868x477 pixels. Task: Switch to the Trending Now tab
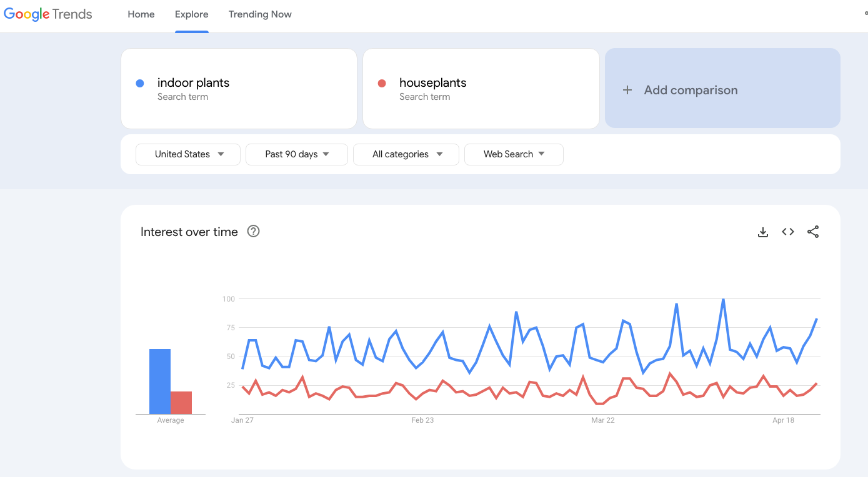point(260,14)
